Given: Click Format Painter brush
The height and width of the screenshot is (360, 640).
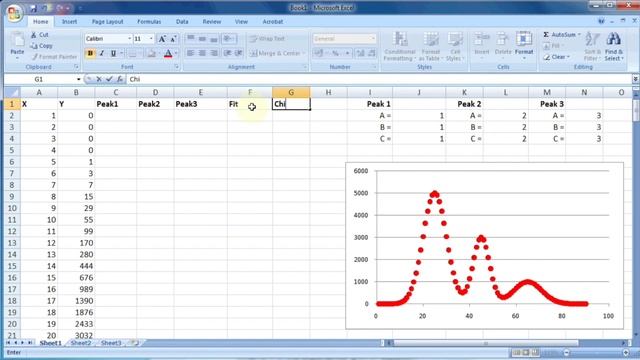Looking at the screenshot, I should 35,57.
